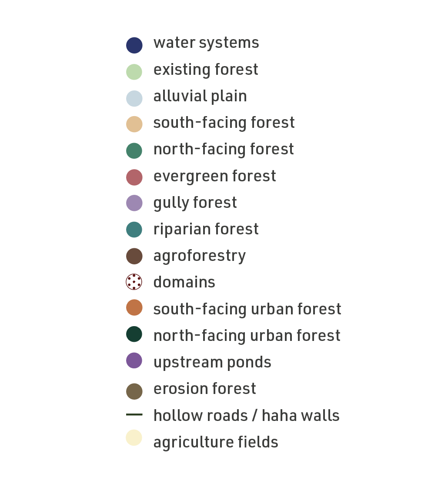Screen dimensions: 448x494
Task: Click the purple upstream ponds circle
Action: pos(134,360)
